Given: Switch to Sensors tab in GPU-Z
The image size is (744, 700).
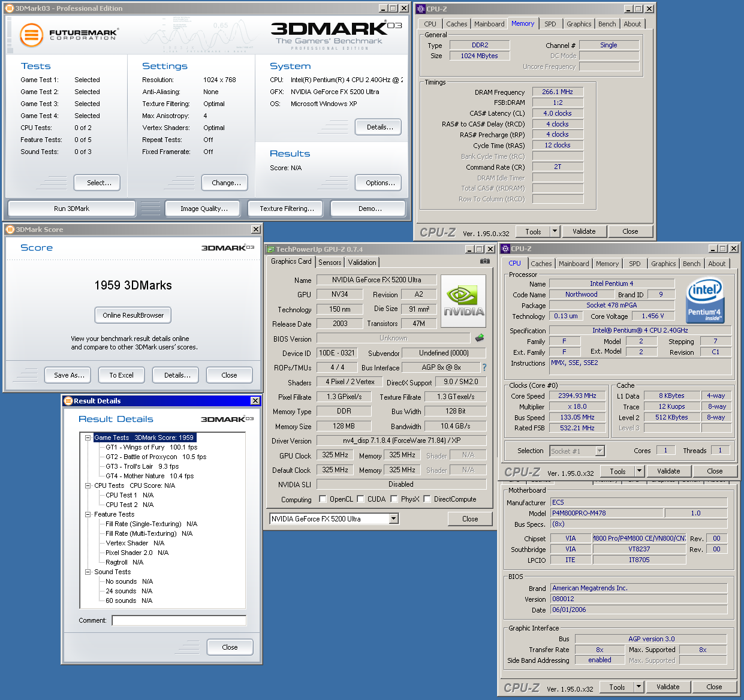Looking at the screenshot, I should pyautogui.click(x=330, y=262).
